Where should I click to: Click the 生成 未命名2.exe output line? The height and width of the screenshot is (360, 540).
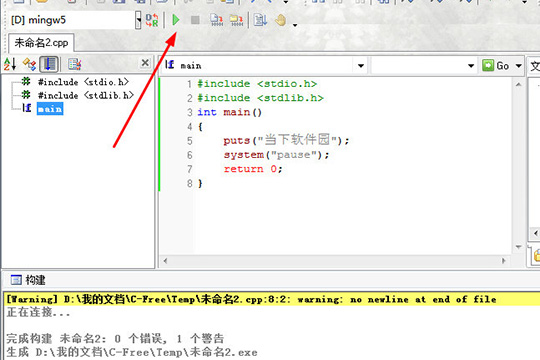tap(132, 352)
